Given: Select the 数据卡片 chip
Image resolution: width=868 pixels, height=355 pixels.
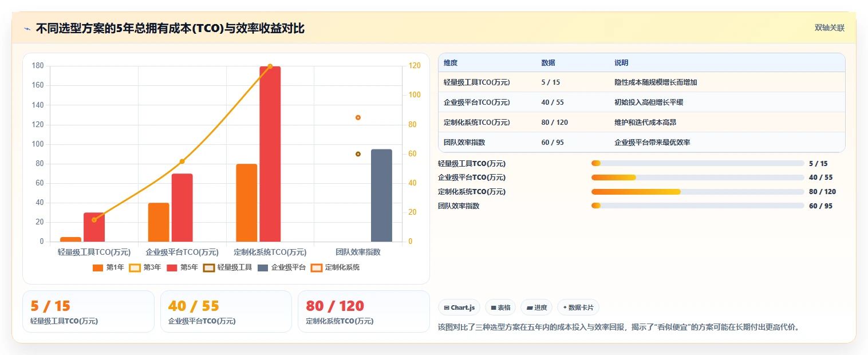Looking at the screenshot, I should click(578, 307).
